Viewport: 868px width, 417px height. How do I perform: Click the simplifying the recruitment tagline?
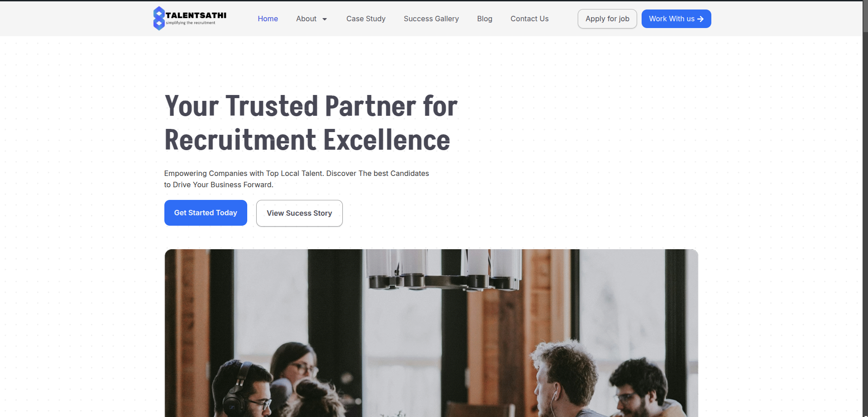click(191, 23)
